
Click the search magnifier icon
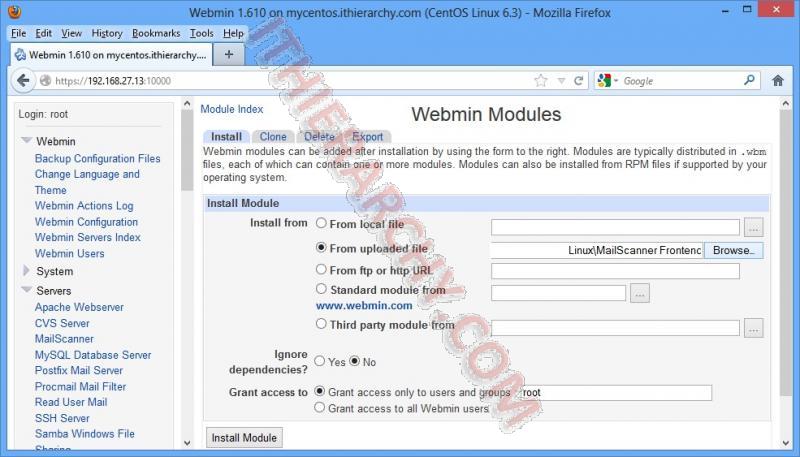[749, 80]
